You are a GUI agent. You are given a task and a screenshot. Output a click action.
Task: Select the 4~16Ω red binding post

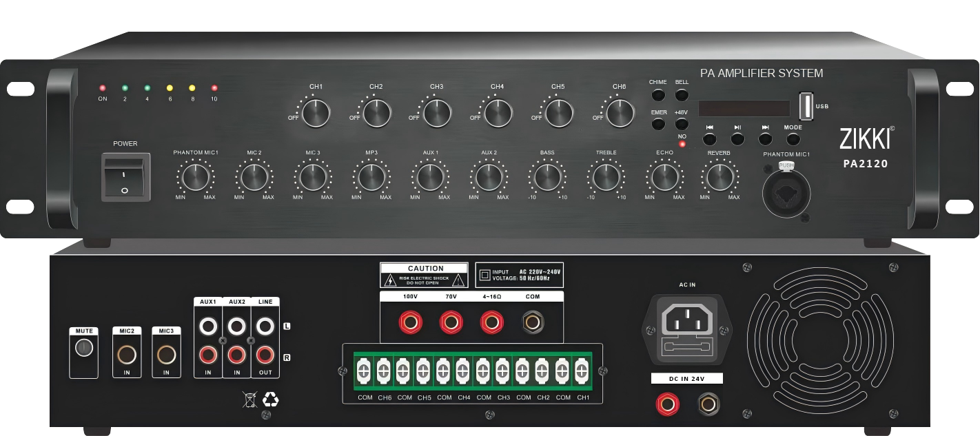[x=491, y=321]
